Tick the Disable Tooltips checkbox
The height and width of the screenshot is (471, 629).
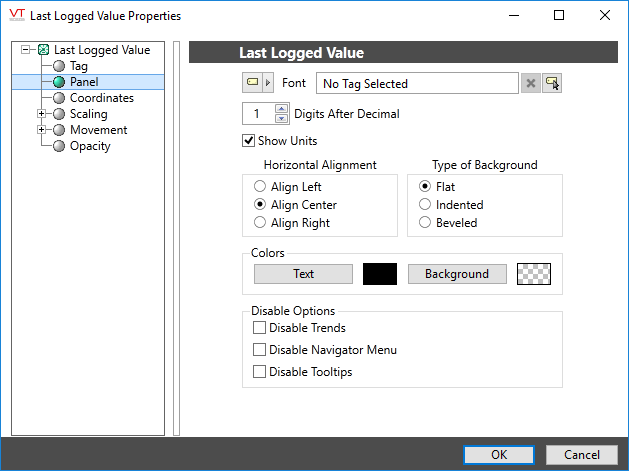point(260,372)
